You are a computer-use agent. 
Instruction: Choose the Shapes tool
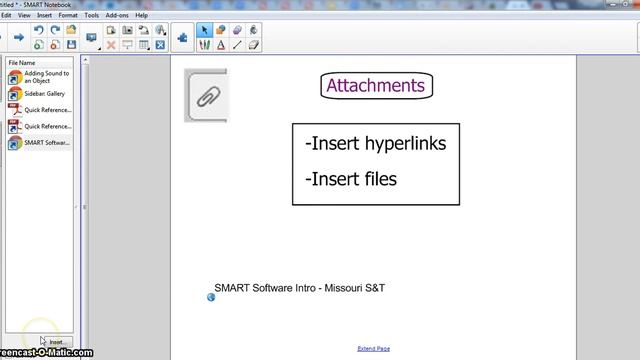221,30
